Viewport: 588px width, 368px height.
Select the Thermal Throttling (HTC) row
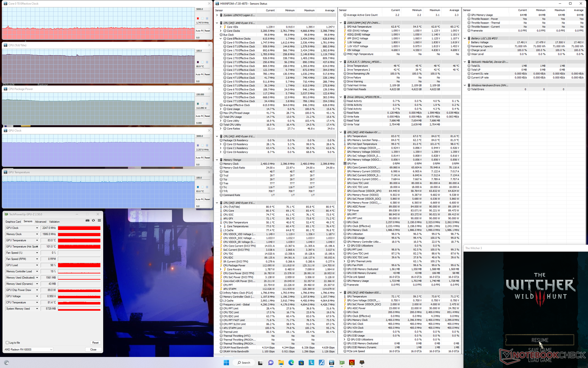point(276,336)
